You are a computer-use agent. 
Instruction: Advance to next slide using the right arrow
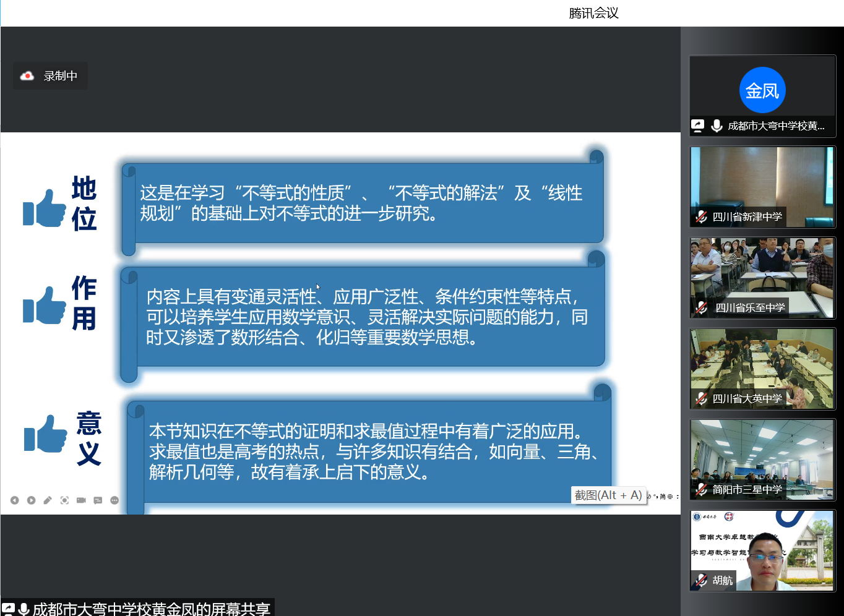tap(31, 500)
